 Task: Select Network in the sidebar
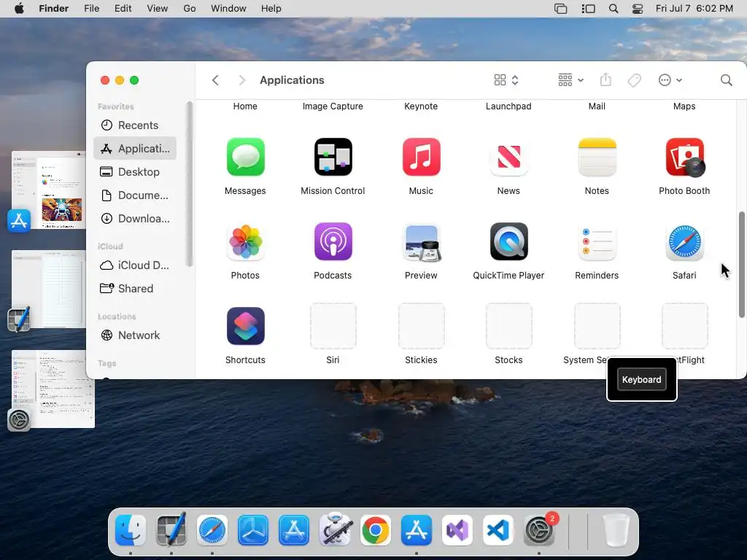(x=135, y=335)
